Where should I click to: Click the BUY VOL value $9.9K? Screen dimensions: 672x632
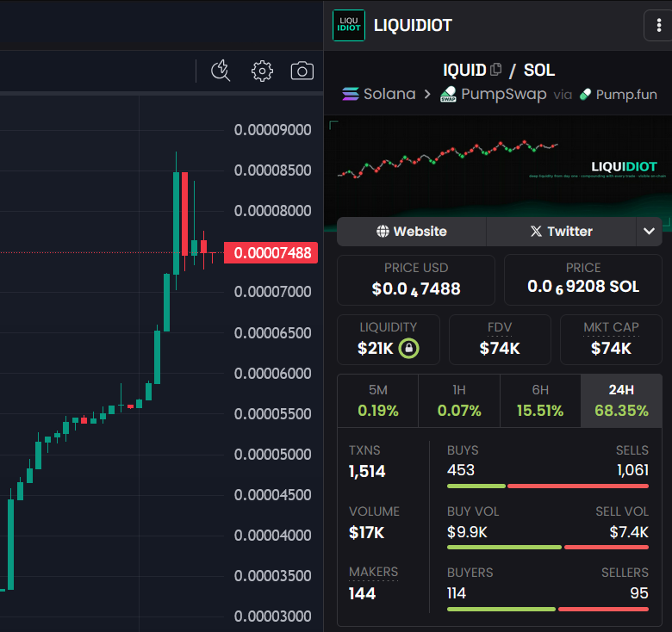[467, 532]
